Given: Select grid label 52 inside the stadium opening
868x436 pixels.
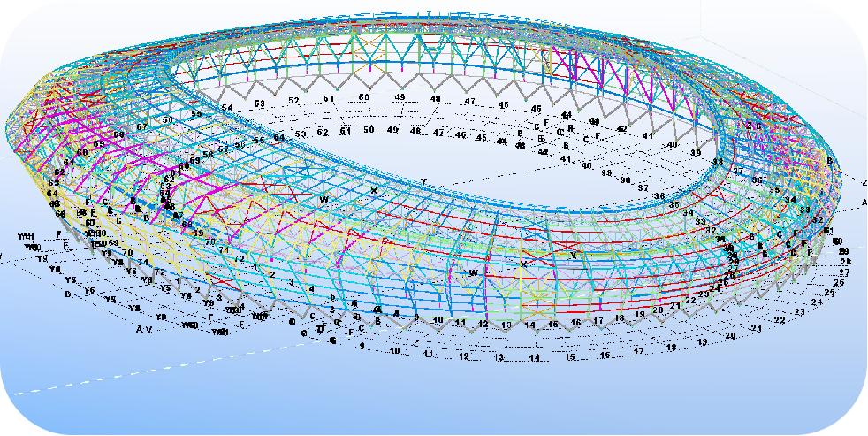Looking at the screenshot, I should click(x=294, y=101).
